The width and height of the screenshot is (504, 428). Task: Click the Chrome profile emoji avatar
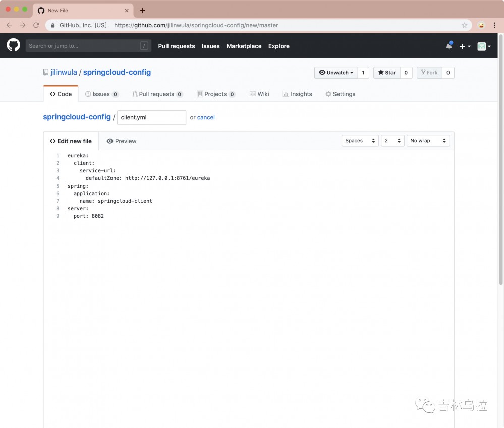[x=481, y=25]
